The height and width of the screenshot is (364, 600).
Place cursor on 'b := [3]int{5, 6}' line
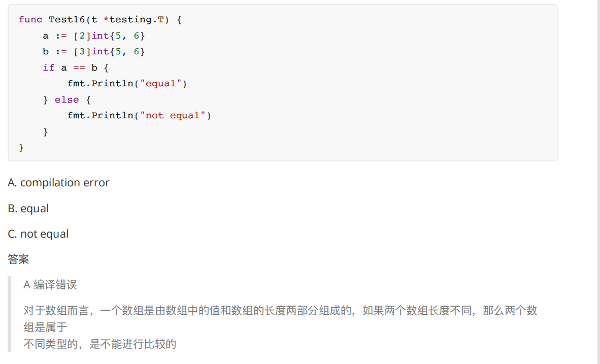[x=94, y=51]
